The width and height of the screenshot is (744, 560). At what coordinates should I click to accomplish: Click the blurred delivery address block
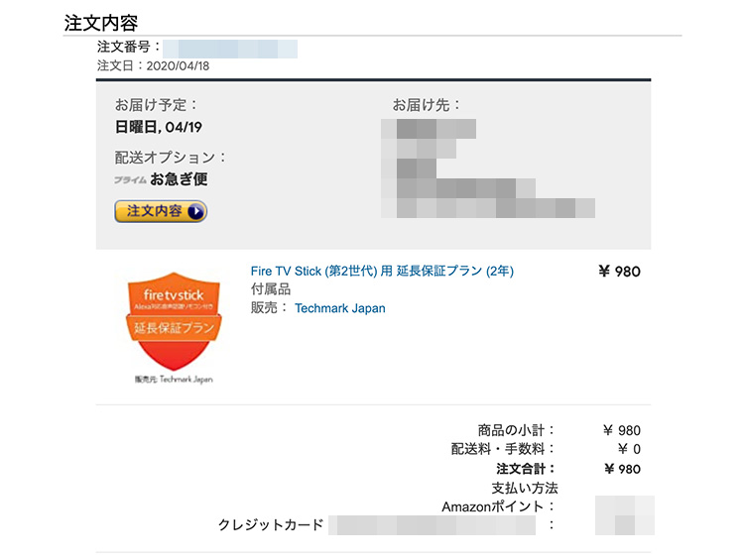488,168
